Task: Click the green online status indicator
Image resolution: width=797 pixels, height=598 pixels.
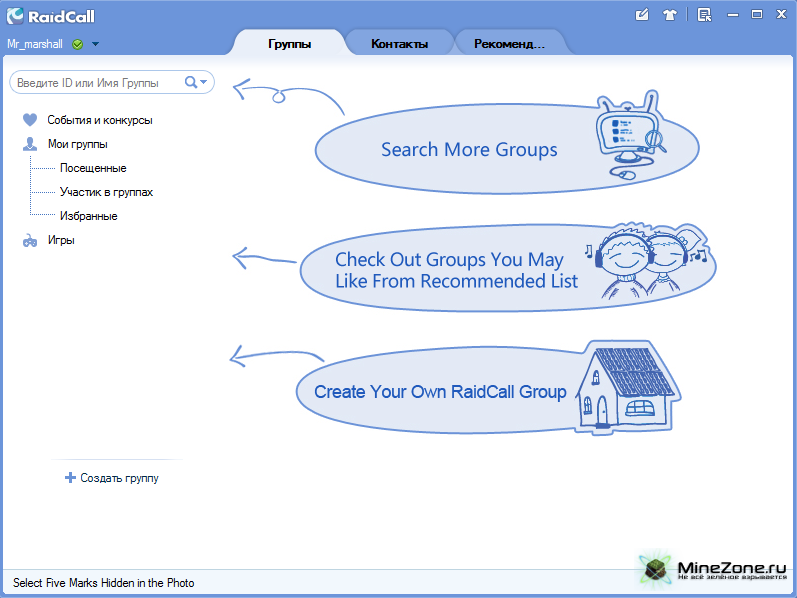Action: tap(78, 44)
